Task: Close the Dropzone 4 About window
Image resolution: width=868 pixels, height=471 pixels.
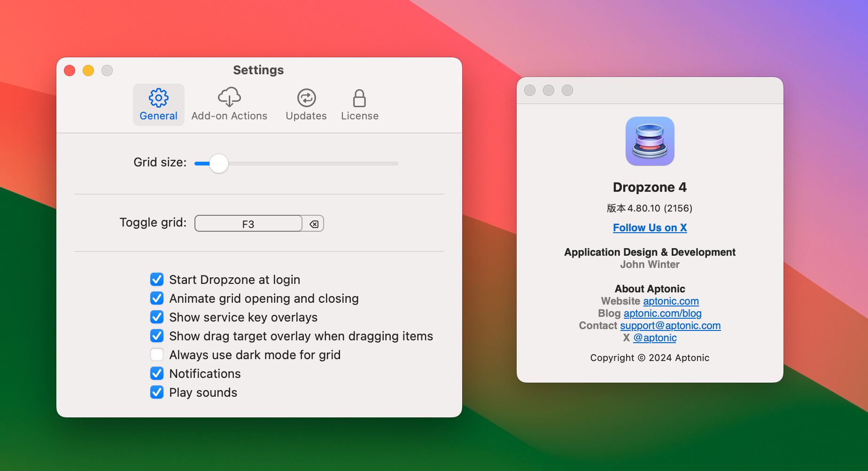Action: (530, 90)
